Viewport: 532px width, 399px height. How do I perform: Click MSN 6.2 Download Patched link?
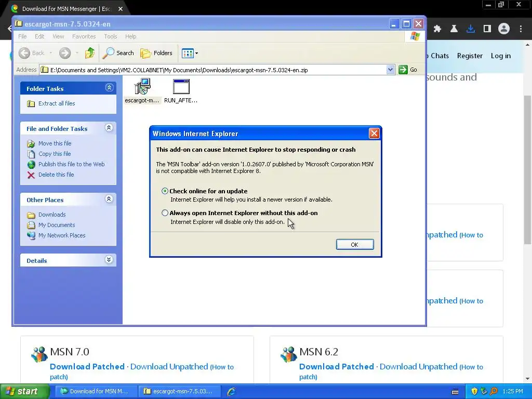[337, 367]
